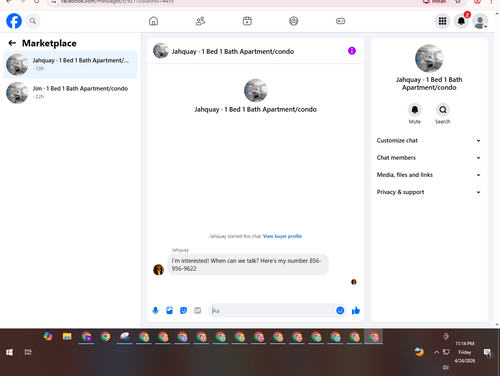Select the Jim conversation in list
The width and height of the screenshot is (500, 376).
click(x=70, y=92)
